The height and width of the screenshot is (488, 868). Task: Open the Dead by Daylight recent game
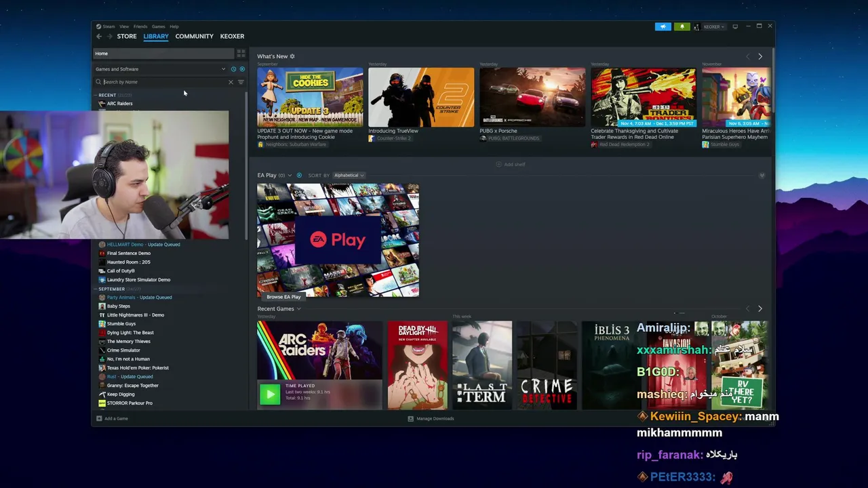pos(417,365)
